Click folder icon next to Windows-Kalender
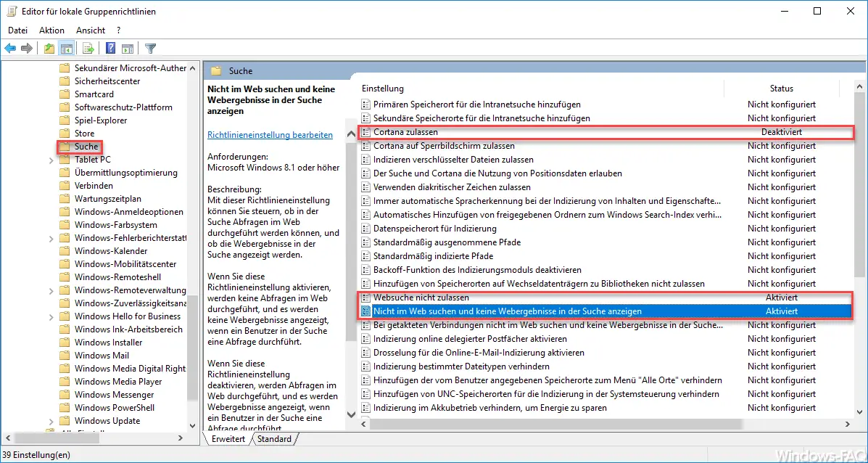 [65, 251]
